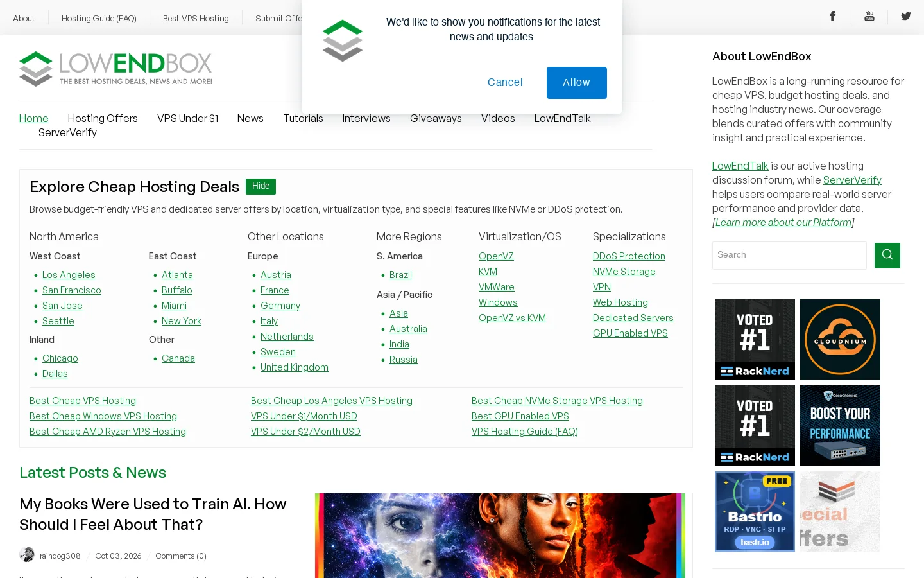
Task: Click the green search magnifier button
Action: (887, 256)
